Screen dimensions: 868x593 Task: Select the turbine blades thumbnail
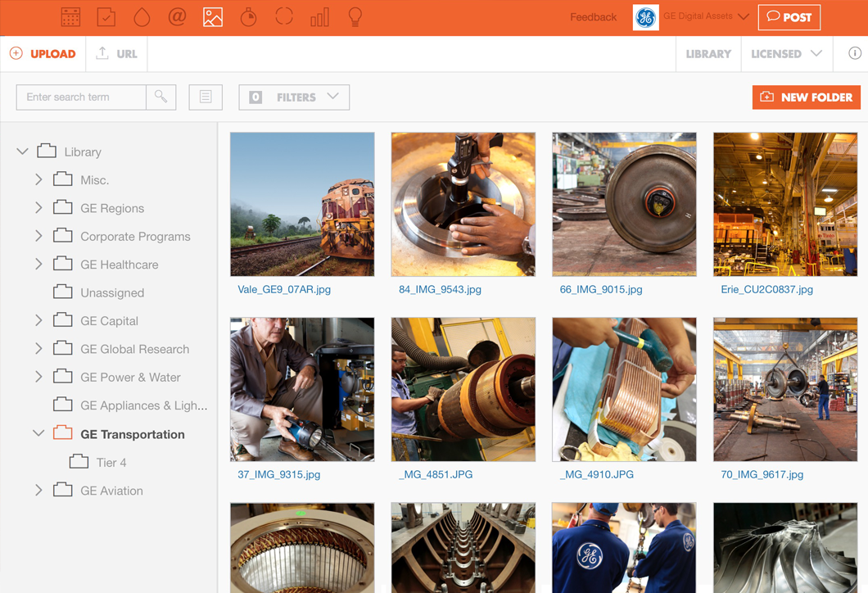point(785,548)
